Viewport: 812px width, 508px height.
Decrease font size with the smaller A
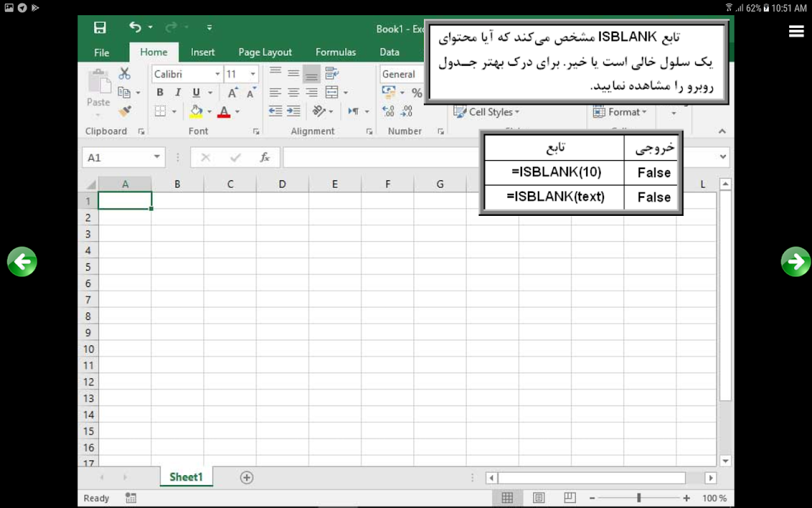click(251, 93)
